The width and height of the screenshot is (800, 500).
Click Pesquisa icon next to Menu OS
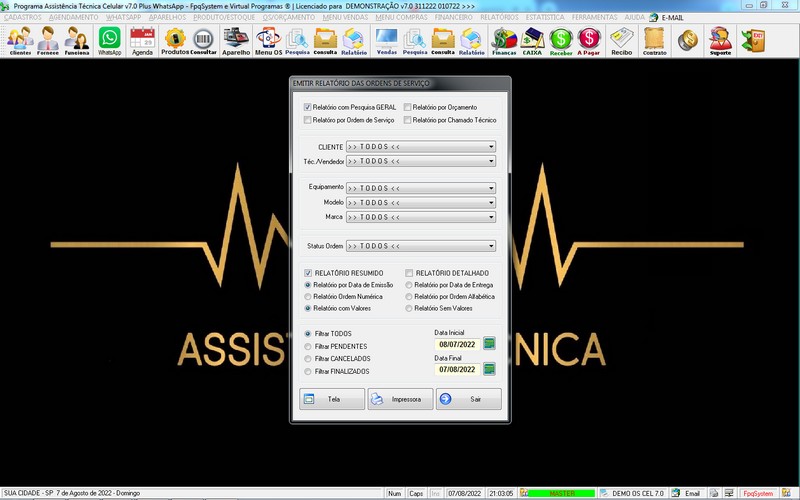[x=297, y=41]
